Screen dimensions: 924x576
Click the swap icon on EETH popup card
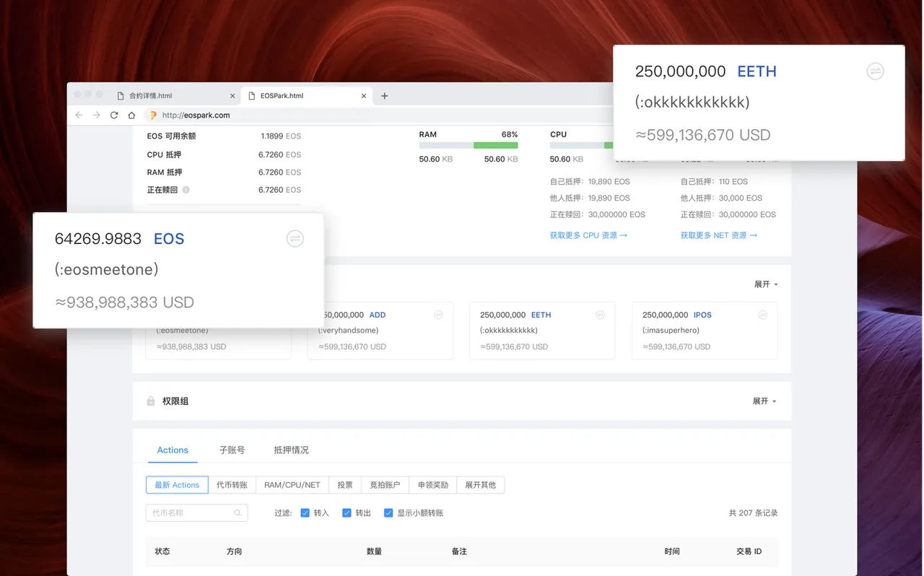tap(875, 71)
